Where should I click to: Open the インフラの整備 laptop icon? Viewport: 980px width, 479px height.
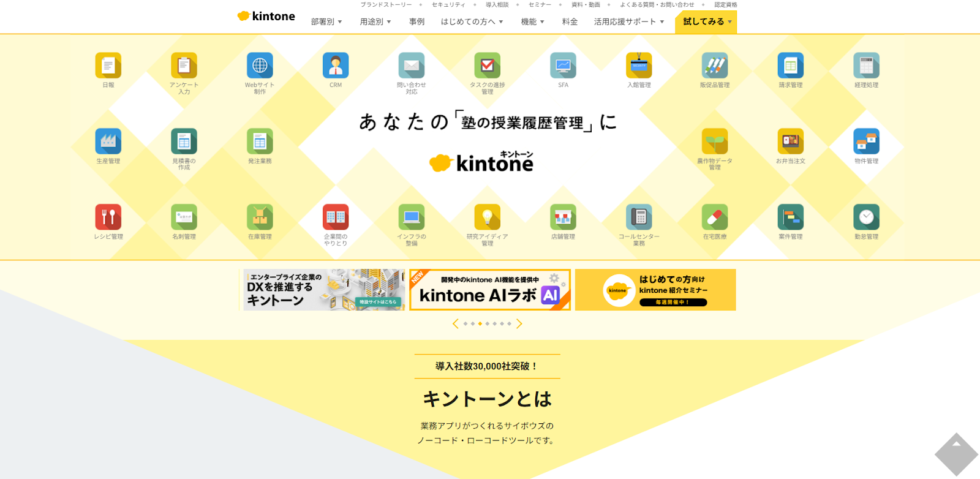412,217
